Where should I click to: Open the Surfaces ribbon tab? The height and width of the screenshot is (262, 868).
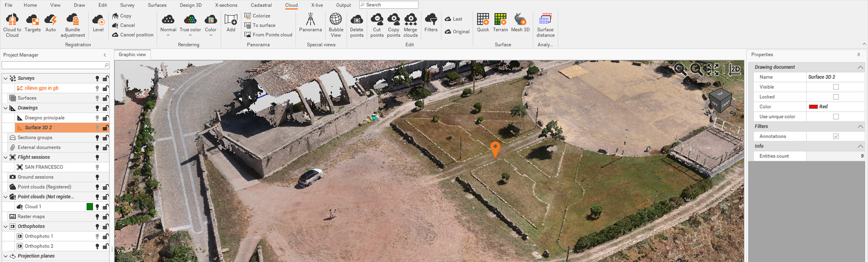157,5
